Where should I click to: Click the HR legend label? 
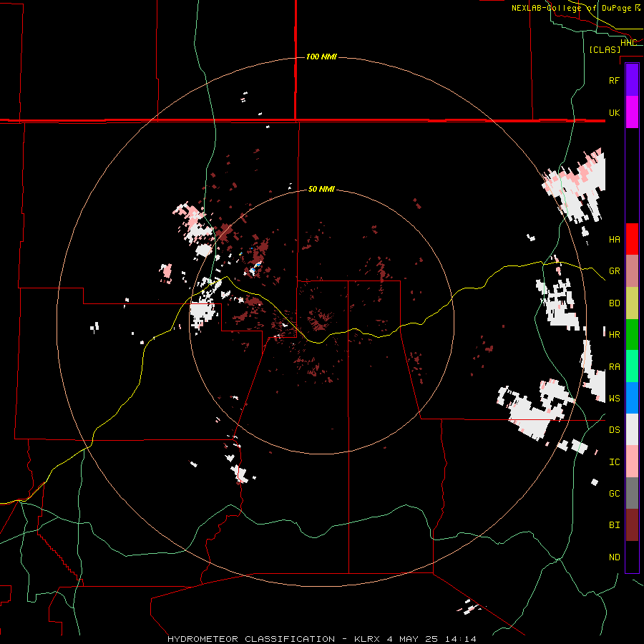click(614, 335)
